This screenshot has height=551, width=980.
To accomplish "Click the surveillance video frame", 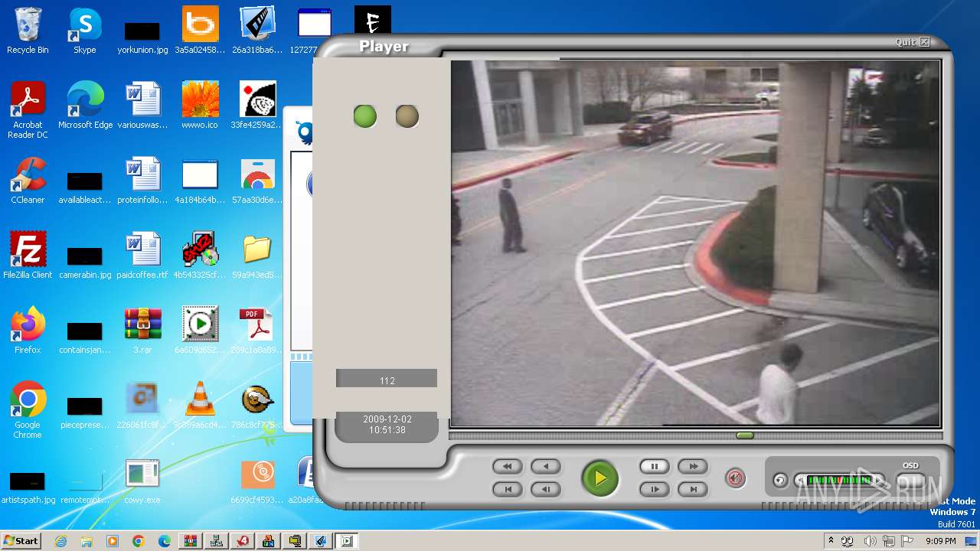I will pos(695,243).
